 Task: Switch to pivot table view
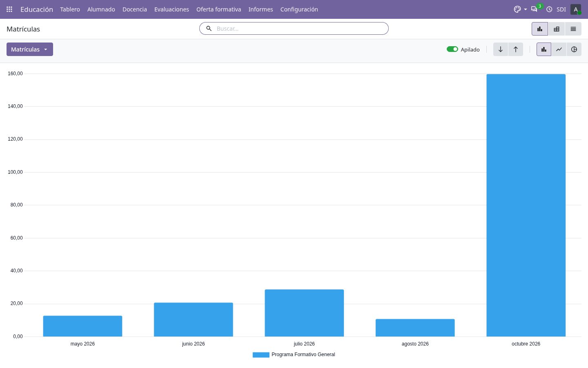click(x=557, y=29)
